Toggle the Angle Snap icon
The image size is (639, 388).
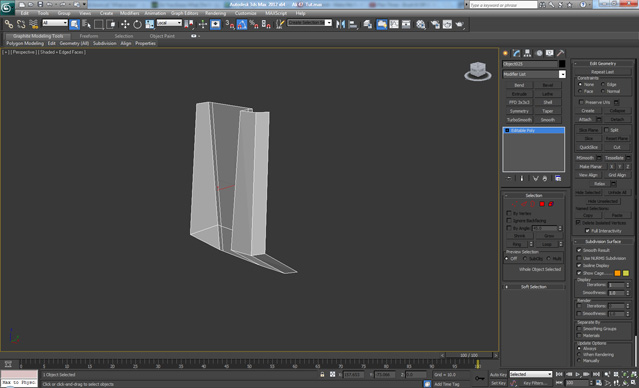point(242,24)
